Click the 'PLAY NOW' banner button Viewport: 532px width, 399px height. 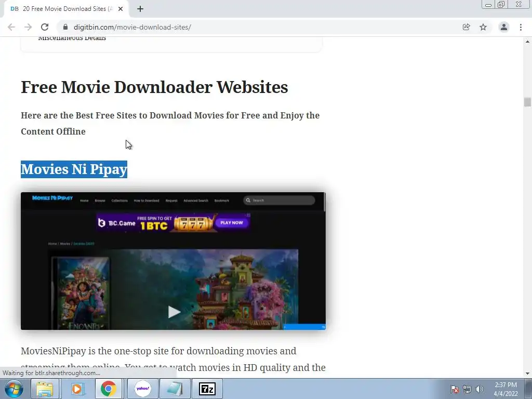click(x=232, y=222)
